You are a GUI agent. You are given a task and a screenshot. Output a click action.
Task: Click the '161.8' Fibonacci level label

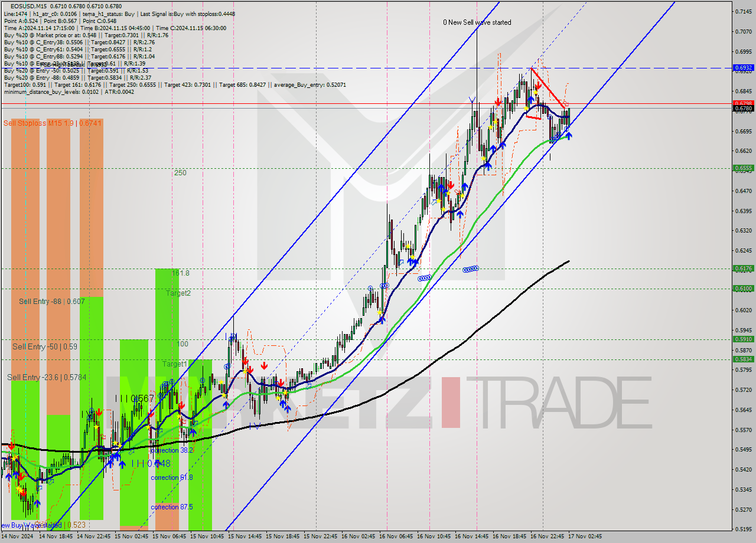pos(181,273)
